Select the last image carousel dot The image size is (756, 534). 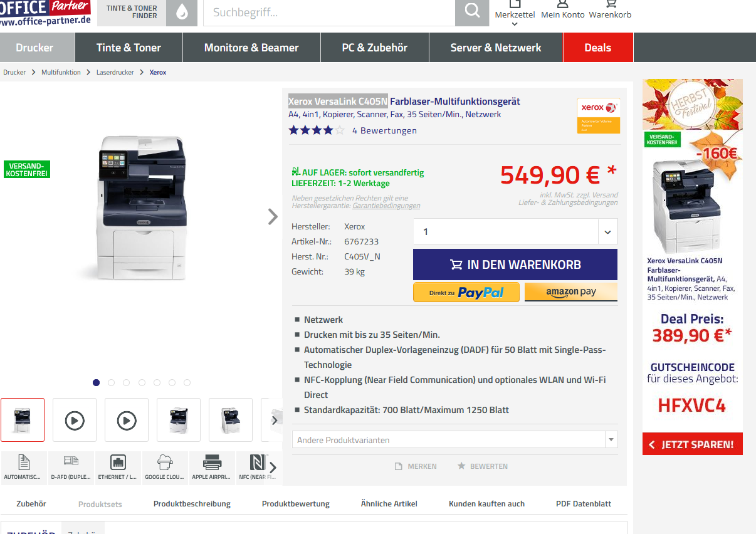pyautogui.click(x=187, y=382)
